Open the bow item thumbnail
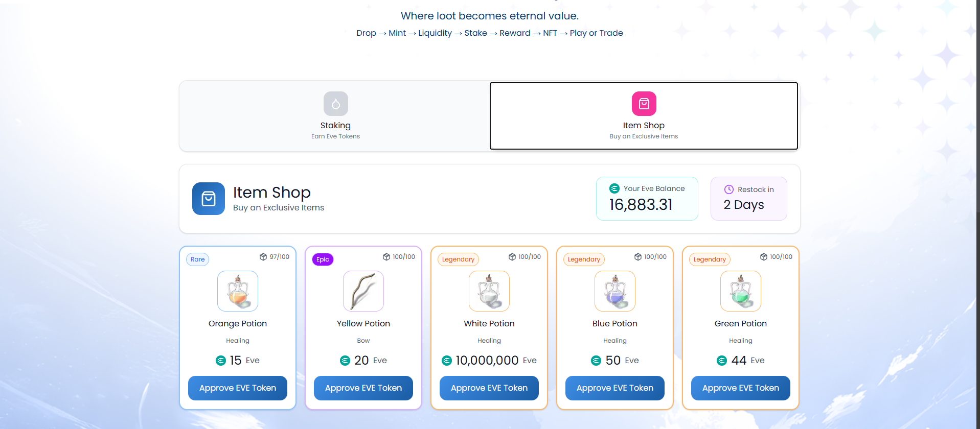 (x=363, y=291)
